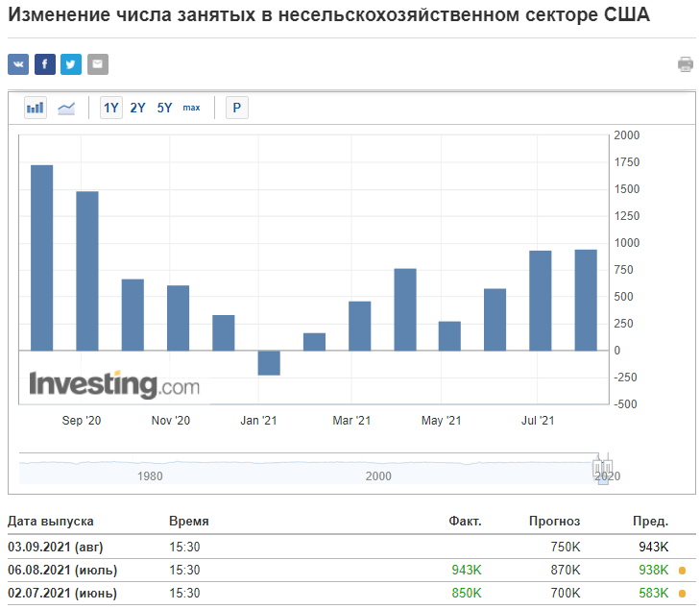Screen dimensions: 700x609
Task: Switch to bar chart view
Action: [36, 108]
